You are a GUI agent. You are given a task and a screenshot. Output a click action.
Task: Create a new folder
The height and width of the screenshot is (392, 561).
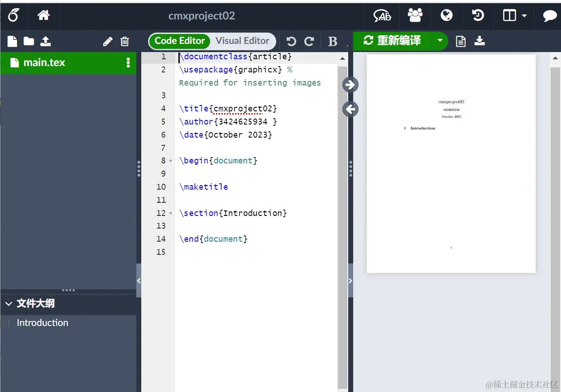(x=29, y=41)
